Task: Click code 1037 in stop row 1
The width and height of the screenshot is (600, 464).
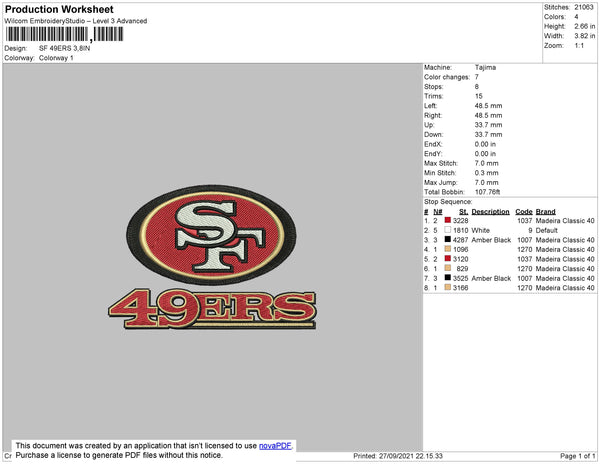Action: click(525, 221)
